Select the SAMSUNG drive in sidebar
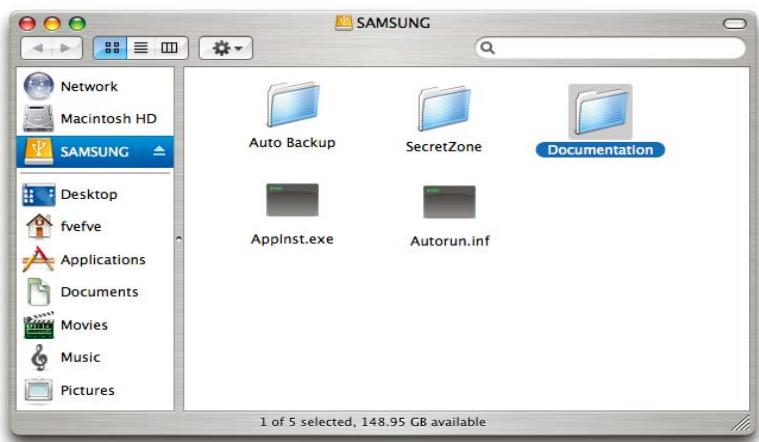This screenshot has height=442, width=759. 95,152
